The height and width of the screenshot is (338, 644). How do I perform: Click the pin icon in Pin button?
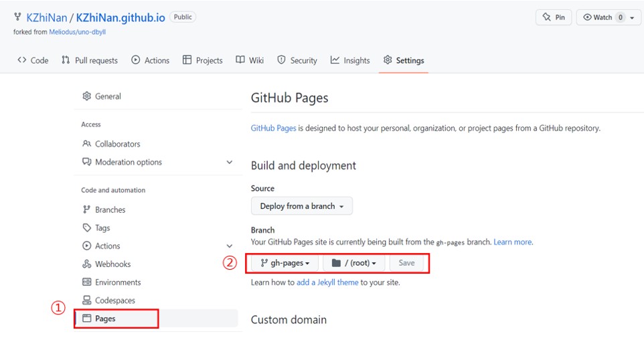click(547, 17)
